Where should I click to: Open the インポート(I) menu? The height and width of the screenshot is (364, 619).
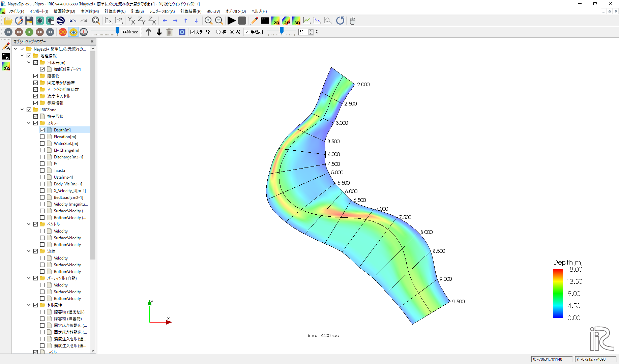click(39, 11)
